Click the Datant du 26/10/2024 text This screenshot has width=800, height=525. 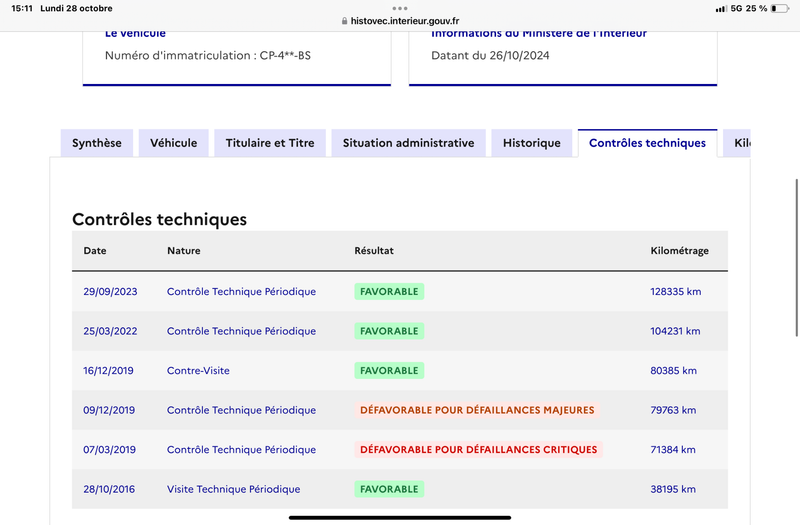(x=490, y=56)
